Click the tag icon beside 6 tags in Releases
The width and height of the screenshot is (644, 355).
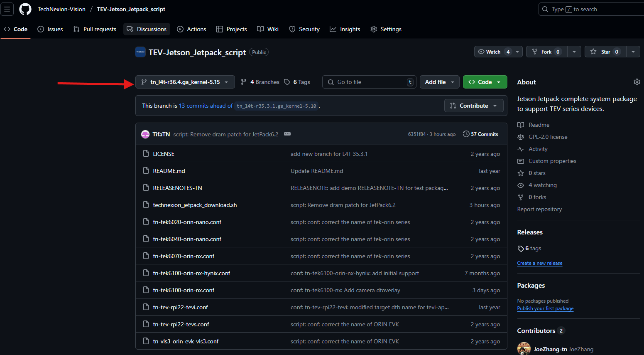pyautogui.click(x=521, y=249)
